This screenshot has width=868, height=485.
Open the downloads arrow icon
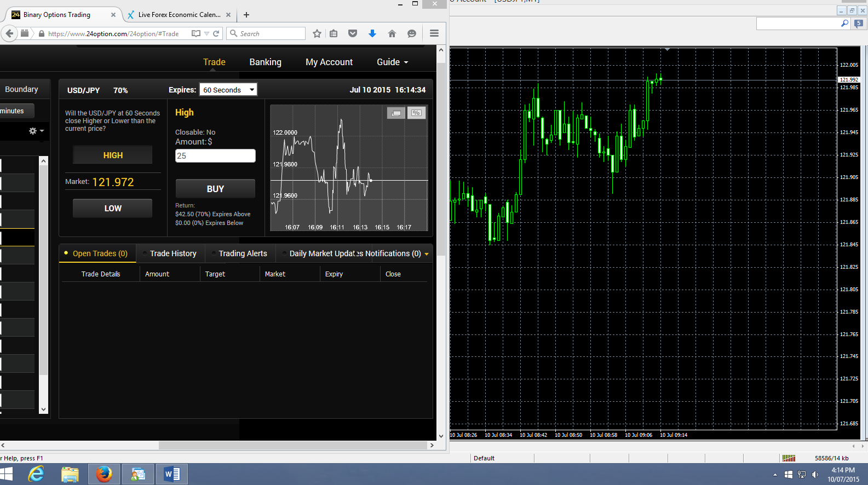[x=372, y=33]
